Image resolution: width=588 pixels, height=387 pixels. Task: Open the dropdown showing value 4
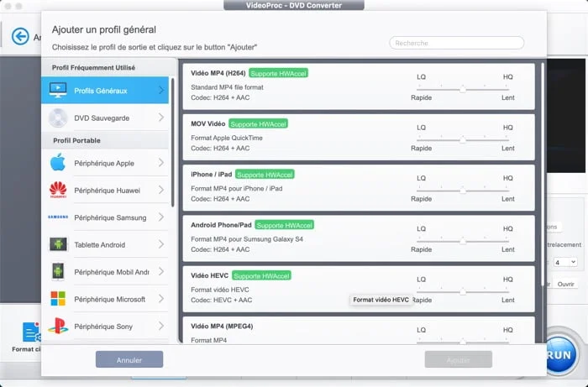[x=565, y=262]
